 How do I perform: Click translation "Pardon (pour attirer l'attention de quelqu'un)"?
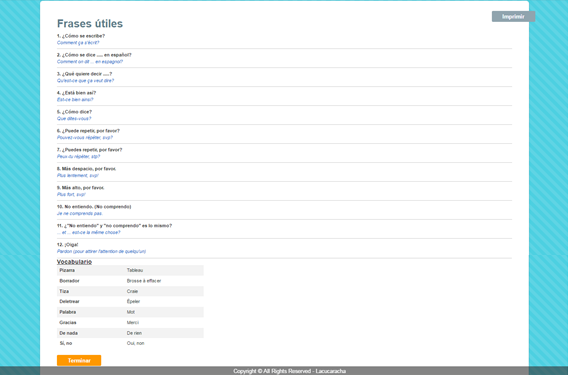(x=101, y=251)
